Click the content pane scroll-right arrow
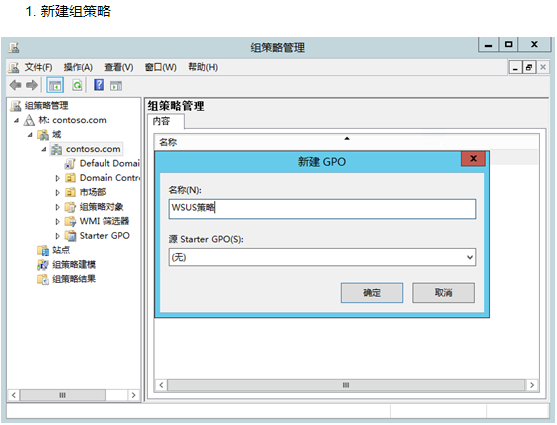 (x=532, y=385)
